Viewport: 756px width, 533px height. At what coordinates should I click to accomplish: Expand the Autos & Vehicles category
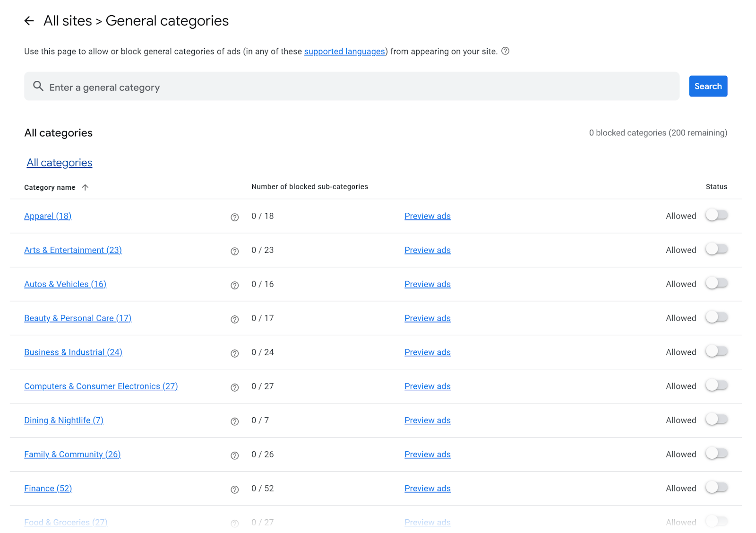[65, 284]
